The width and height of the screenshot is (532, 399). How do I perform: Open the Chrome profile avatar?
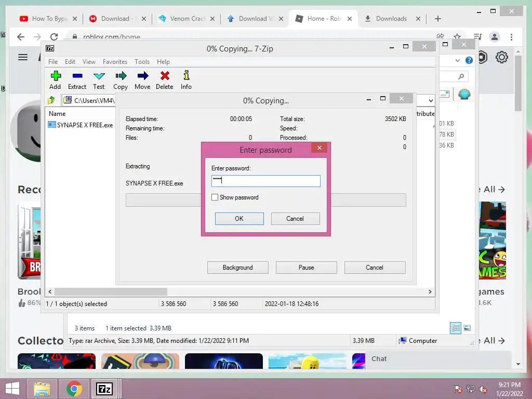pyautogui.click(x=495, y=37)
